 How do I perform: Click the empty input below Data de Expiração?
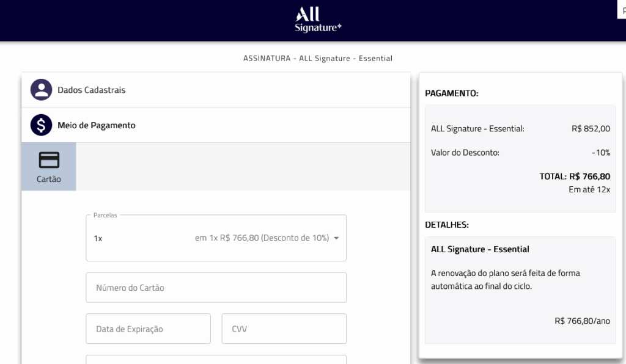click(216, 360)
